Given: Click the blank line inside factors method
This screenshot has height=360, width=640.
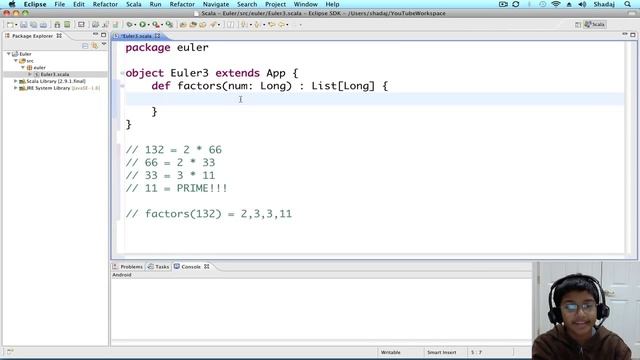Looking at the screenshot, I should (375, 99).
